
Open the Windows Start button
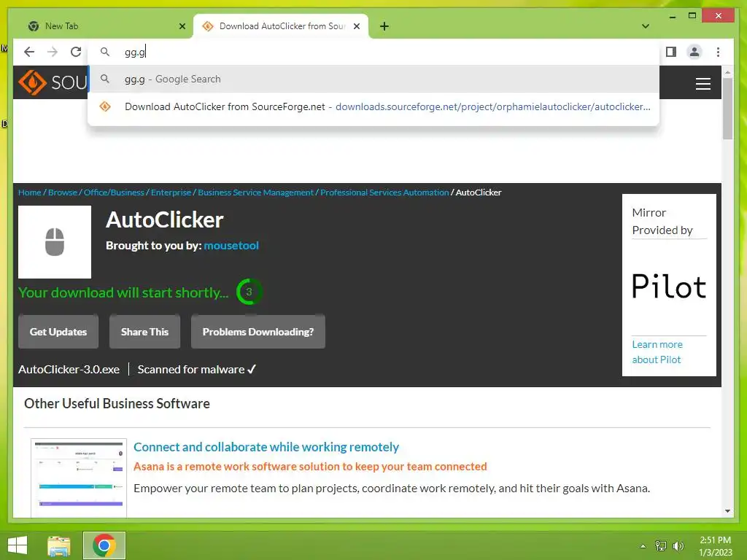18,545
